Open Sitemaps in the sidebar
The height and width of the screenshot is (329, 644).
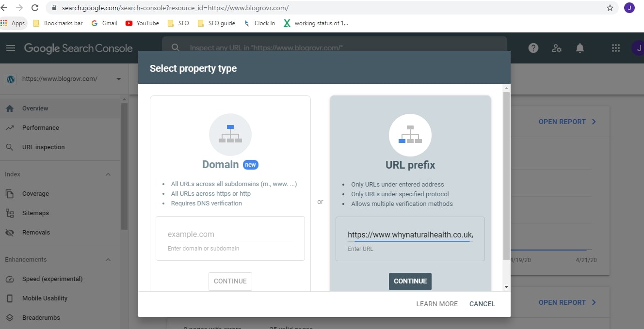pos(35,213)
